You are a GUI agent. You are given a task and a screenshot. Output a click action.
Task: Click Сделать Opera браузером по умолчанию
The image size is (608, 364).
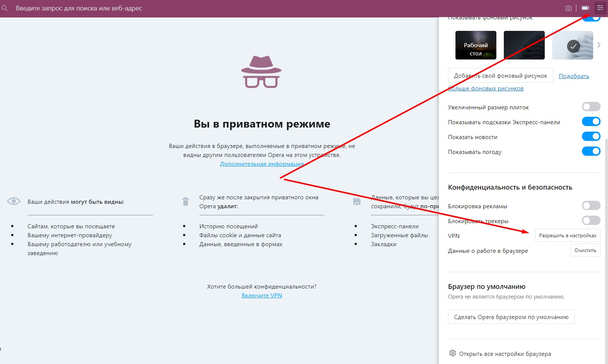(511, 317)
